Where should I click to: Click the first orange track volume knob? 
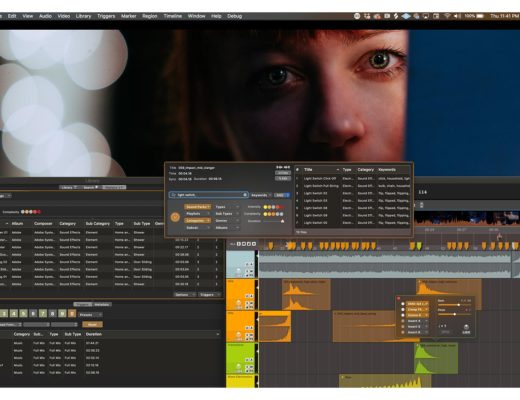239,303
